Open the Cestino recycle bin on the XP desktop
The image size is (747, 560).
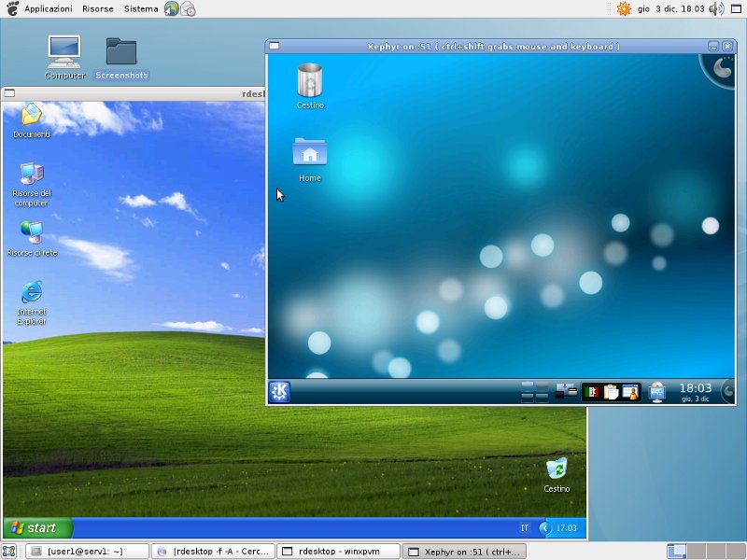pos(557,475)
